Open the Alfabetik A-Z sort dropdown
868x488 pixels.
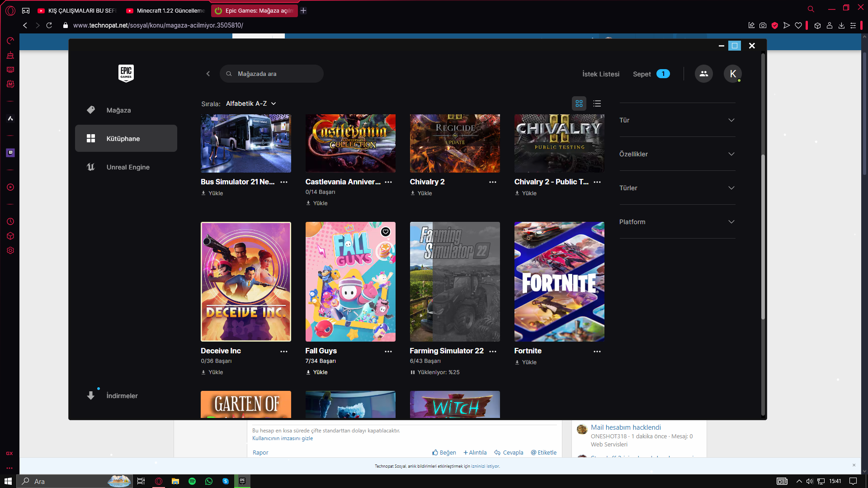pos(251,103)
